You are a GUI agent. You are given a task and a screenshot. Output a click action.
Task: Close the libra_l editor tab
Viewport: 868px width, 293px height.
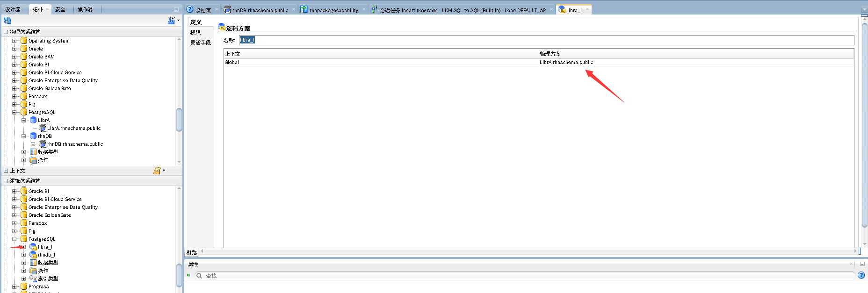(x=587, y=9)
